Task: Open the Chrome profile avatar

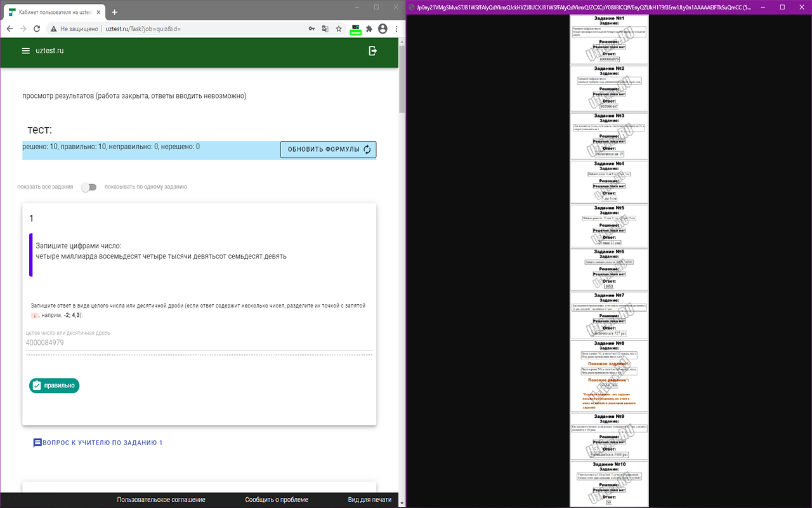Action: click(x=383, y=29)
